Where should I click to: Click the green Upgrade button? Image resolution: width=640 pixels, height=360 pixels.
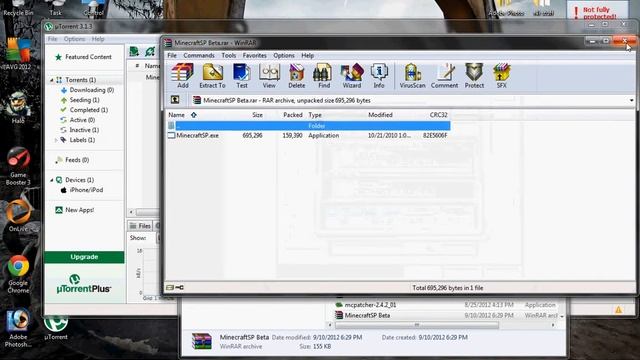(84, 257)
